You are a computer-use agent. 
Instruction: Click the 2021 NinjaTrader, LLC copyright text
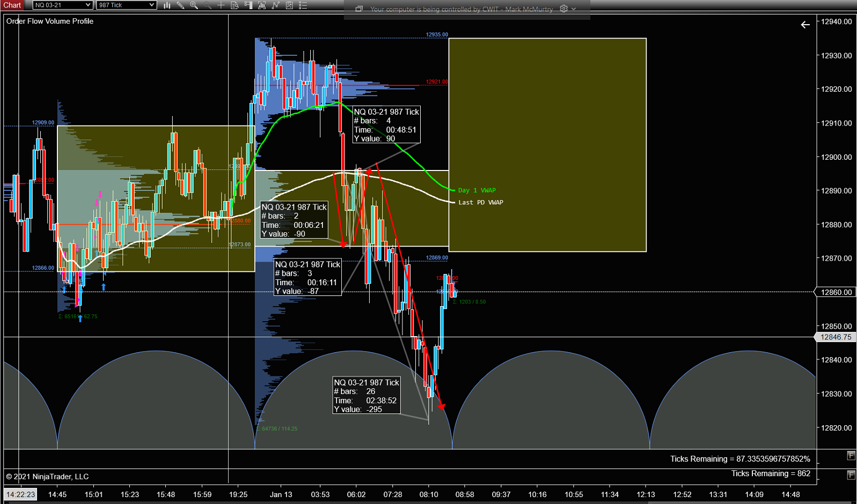point(47,477)
